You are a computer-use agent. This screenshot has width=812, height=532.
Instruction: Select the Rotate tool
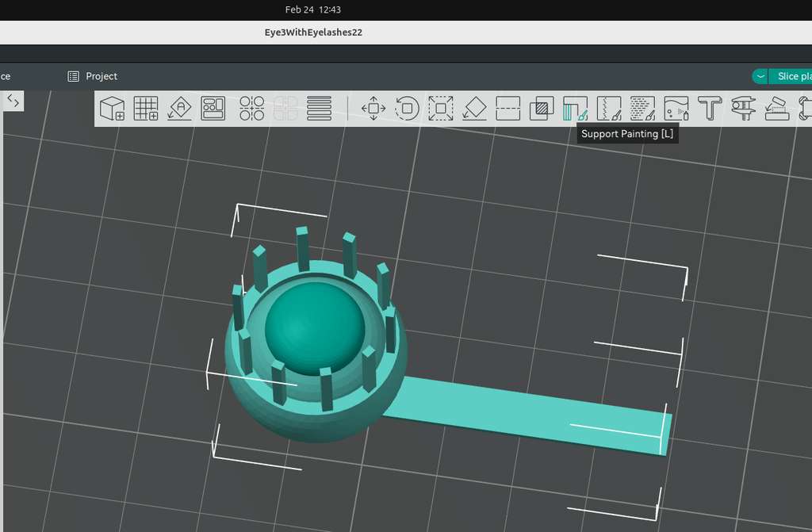coord(407,109)
